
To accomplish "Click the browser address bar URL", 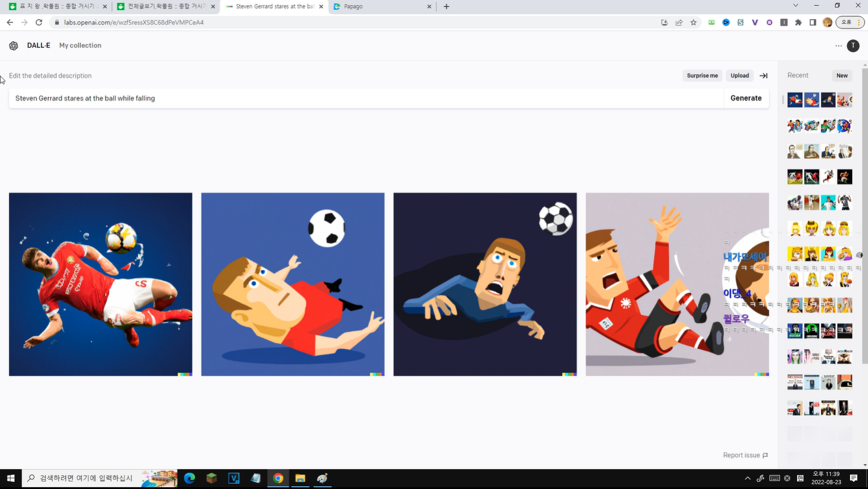I will point(134,22).
